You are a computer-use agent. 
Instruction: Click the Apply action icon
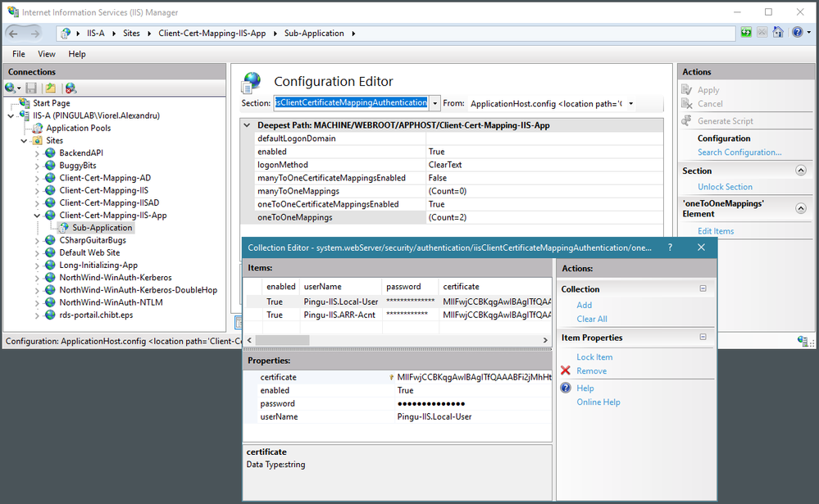click(x=686, y=90)
